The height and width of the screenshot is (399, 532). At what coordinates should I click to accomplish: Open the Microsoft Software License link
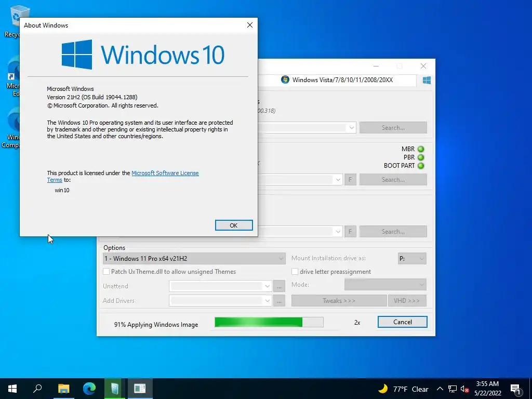point(165,173)
